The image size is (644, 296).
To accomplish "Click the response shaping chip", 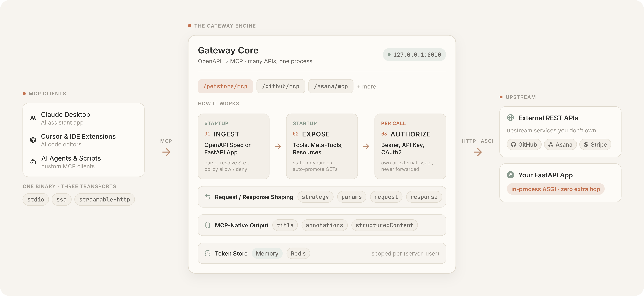I will [424, 197].
